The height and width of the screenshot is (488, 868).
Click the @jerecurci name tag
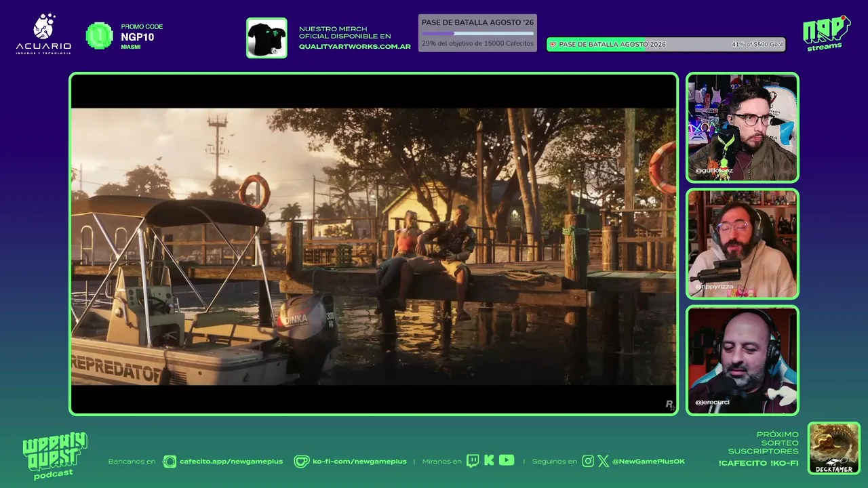pyautogui.click(x=712, y=402)
